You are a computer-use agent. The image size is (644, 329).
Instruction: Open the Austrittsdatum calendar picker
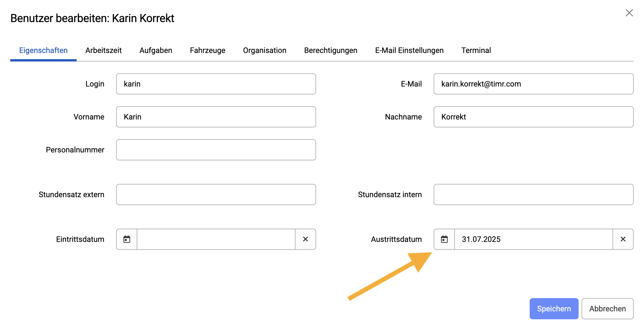click(x=444, y=239)
